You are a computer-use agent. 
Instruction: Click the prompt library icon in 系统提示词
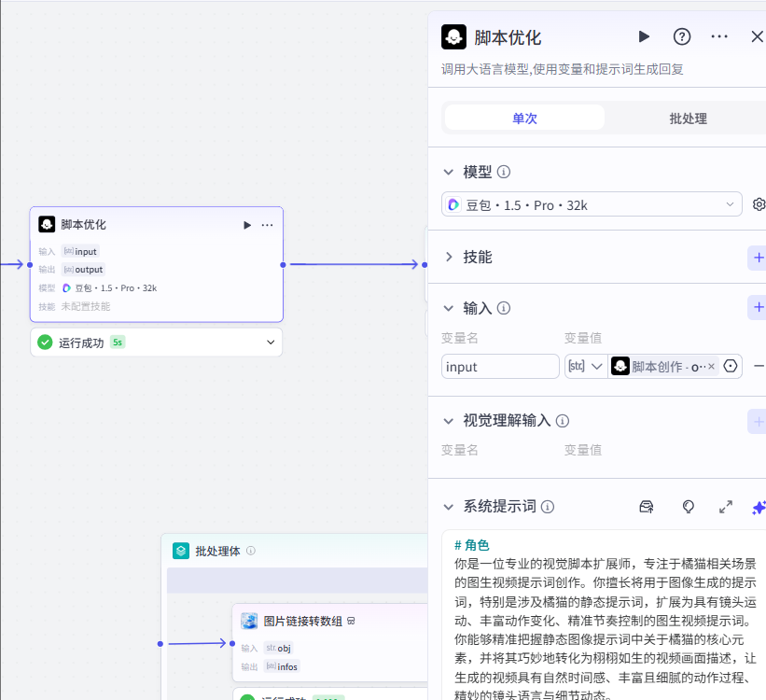pos(646,507)
